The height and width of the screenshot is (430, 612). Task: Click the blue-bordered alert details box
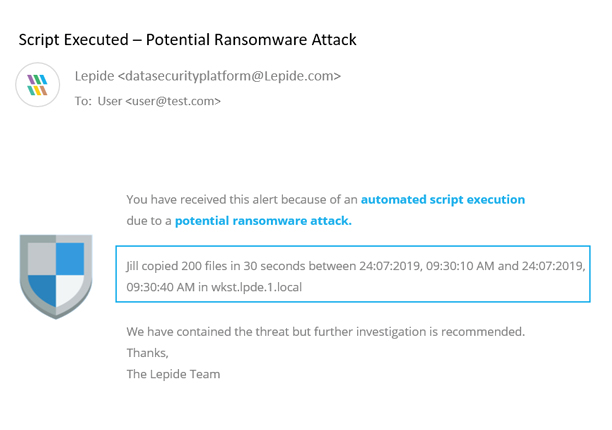pos(353,274)
